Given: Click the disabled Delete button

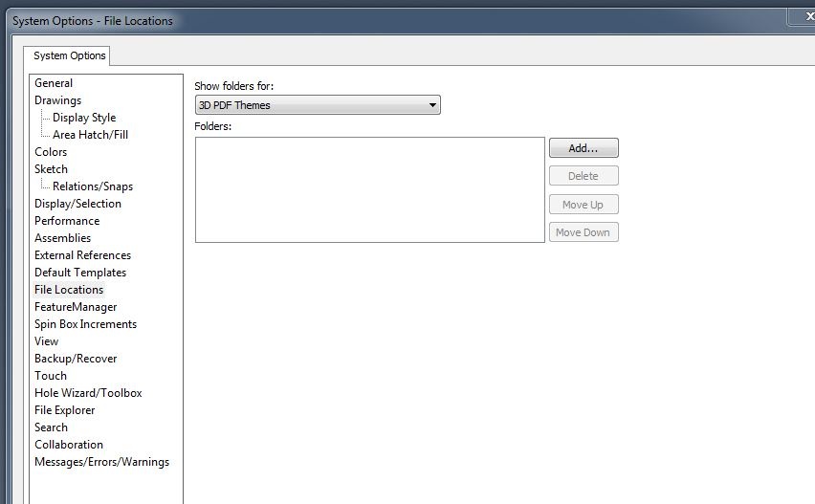Looking at the screenshot, I should point(584,176).
